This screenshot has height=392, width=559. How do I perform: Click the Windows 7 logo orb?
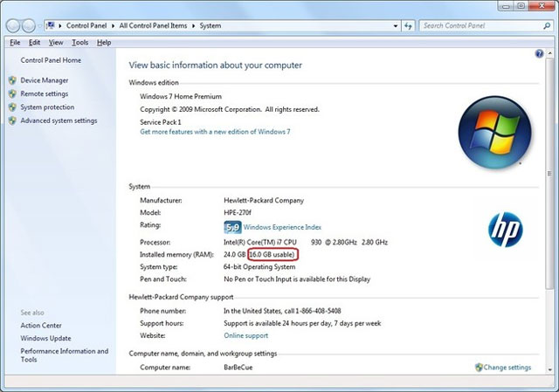pyautogui.click(x=495, y=132)
